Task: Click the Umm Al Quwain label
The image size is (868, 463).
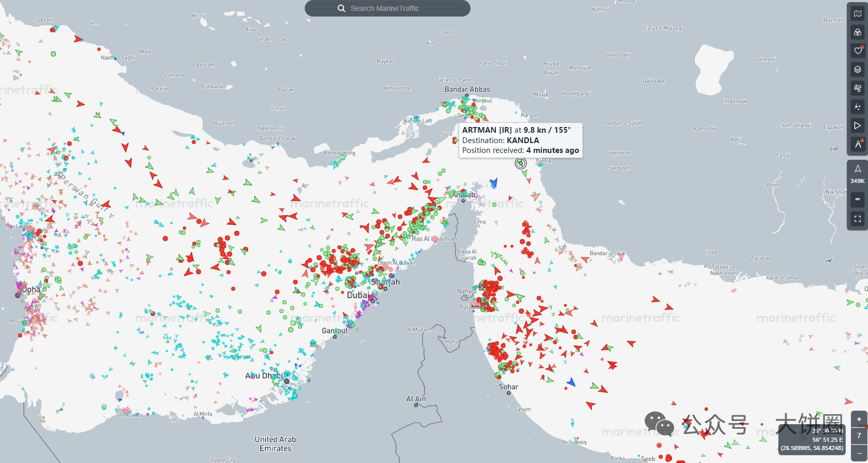Action: (397, 263)
